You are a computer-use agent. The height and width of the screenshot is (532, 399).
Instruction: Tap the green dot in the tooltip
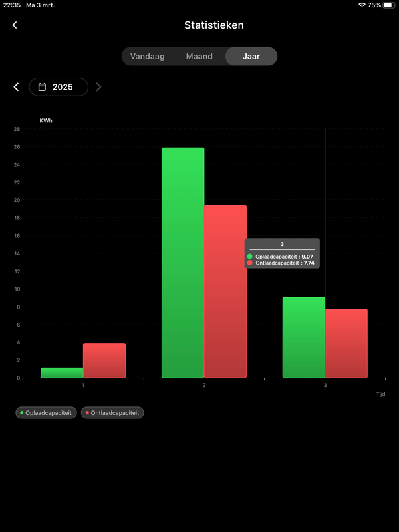(250, 257)
